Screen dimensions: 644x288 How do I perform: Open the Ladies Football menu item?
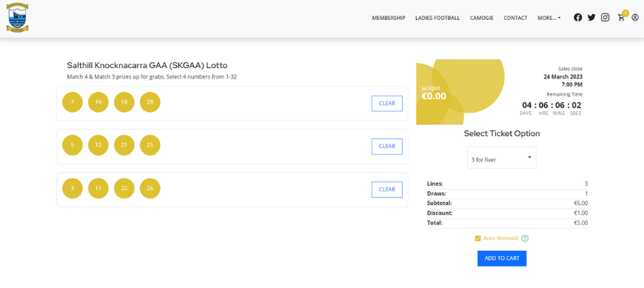click(x=437, y=18)
